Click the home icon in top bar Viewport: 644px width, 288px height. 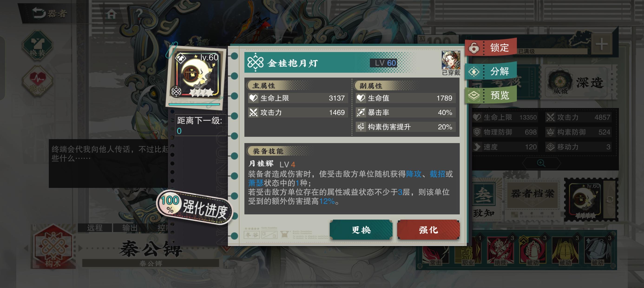(x=111, y=14)
